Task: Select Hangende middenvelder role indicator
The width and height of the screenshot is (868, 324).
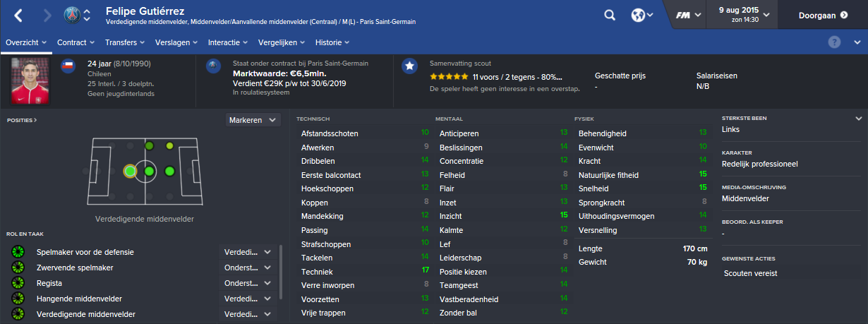Action: pos(18,298)
